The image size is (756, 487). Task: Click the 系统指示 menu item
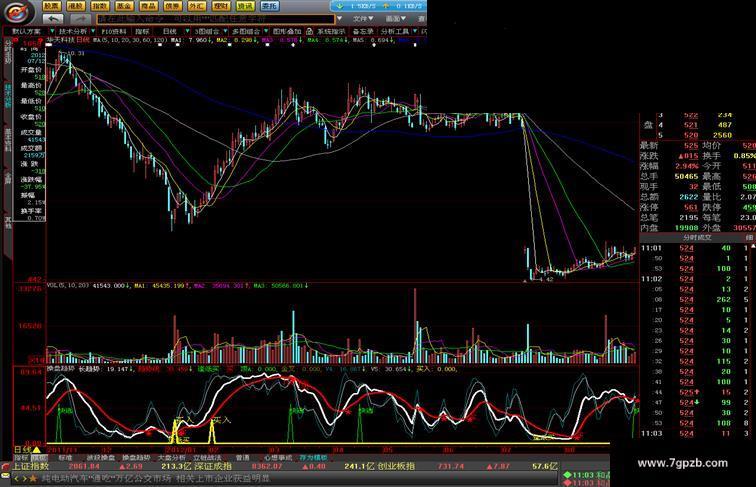coord(331,31)
